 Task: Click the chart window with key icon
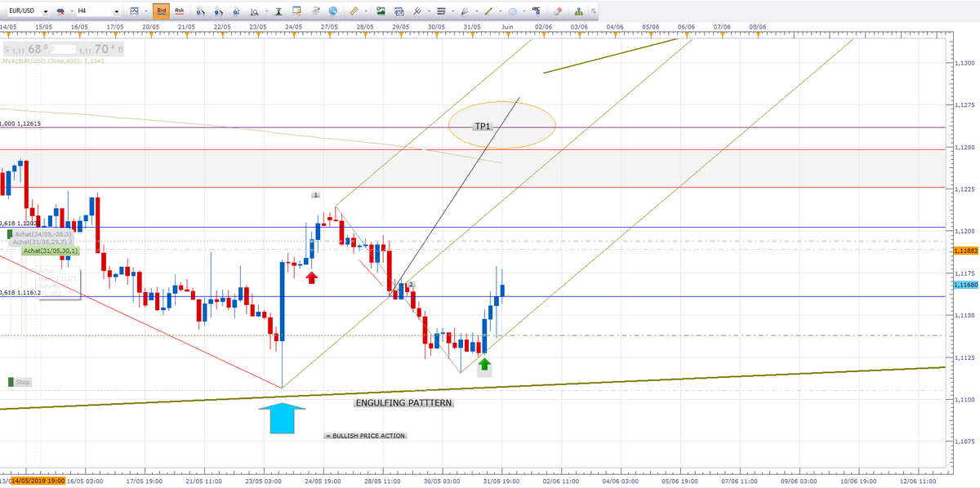[296, 11]
